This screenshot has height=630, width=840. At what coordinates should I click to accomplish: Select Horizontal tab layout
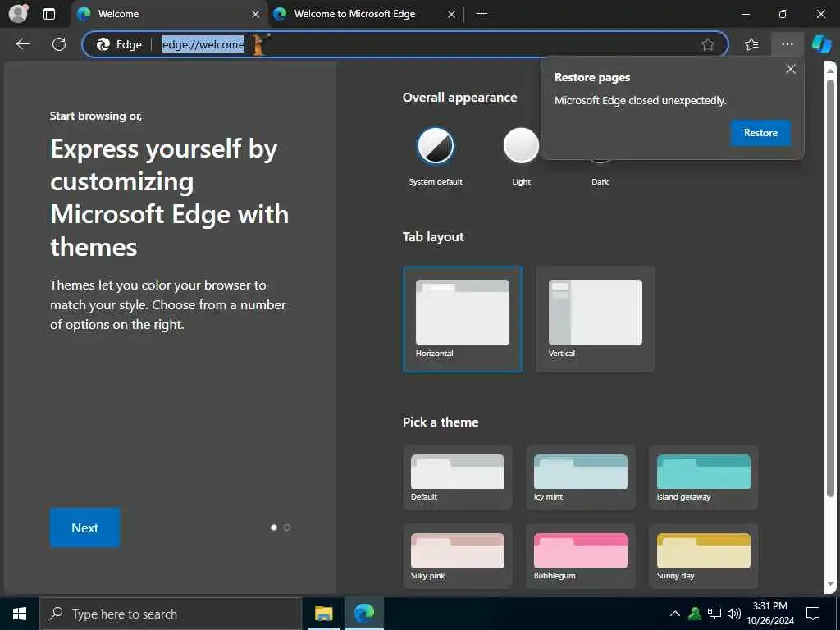[463, 319]
